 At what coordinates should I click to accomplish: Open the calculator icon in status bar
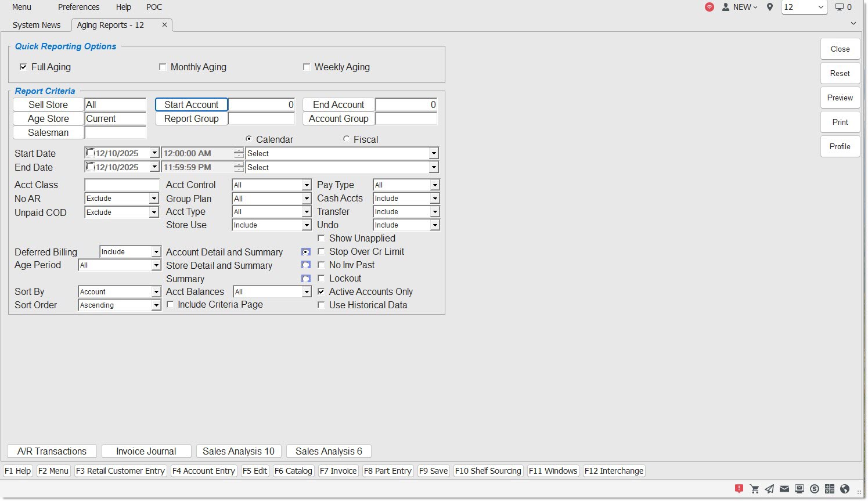[x=830, y=489]
